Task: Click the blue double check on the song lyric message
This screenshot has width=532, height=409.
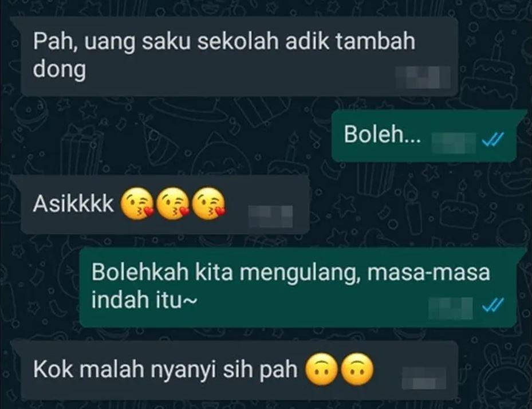Action: coord(493,305)
